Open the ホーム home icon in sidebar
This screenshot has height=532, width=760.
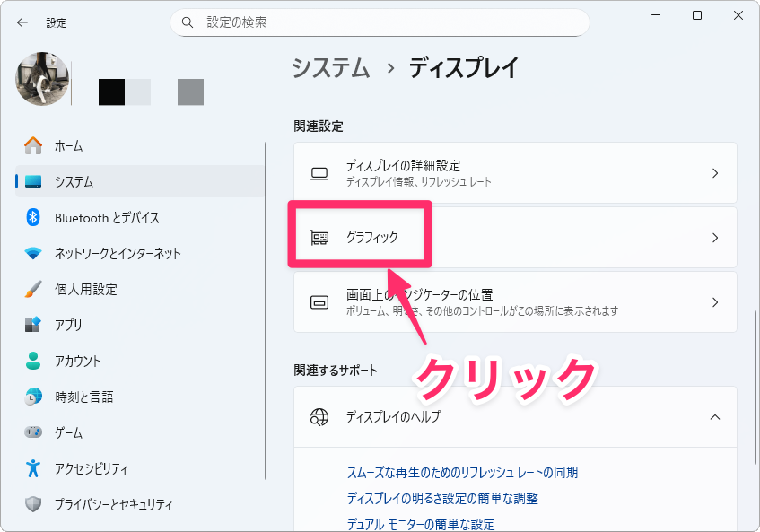[33, 145]
